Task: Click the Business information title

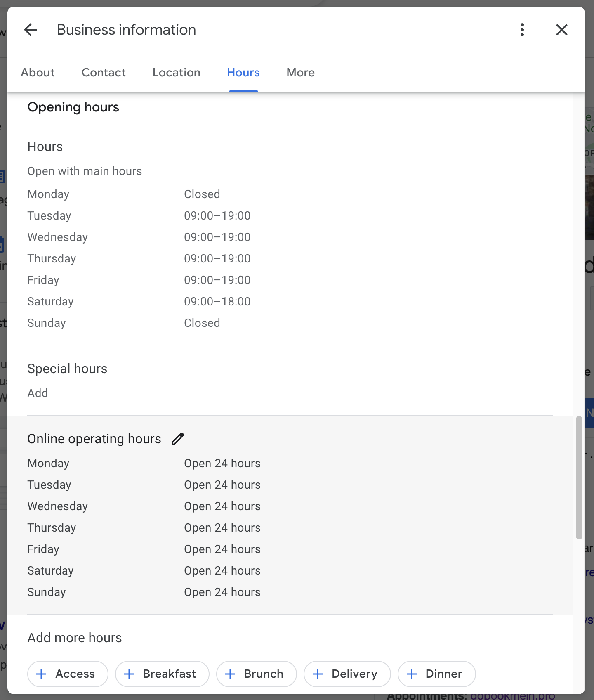Action: tap(127, 30)
